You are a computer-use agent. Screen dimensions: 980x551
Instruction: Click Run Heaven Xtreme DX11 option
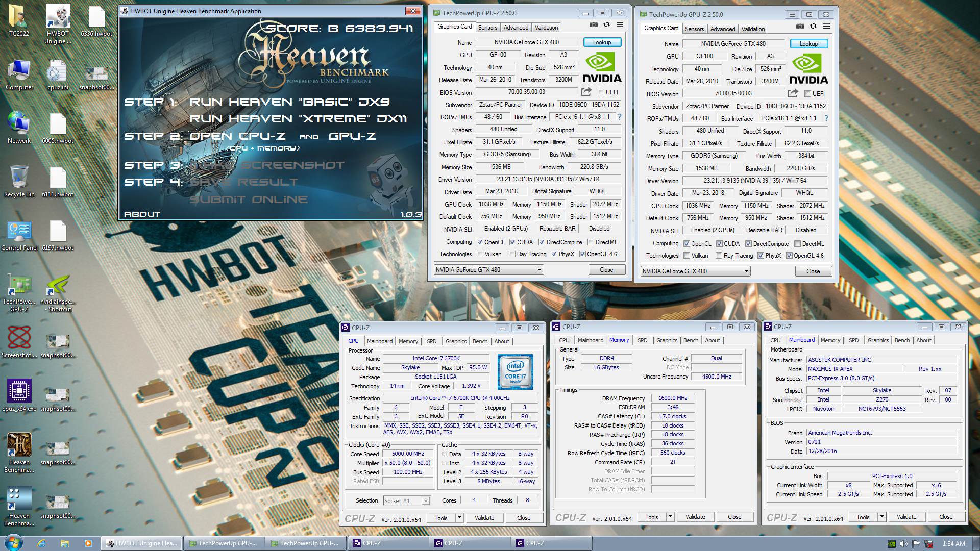[298, 119]
